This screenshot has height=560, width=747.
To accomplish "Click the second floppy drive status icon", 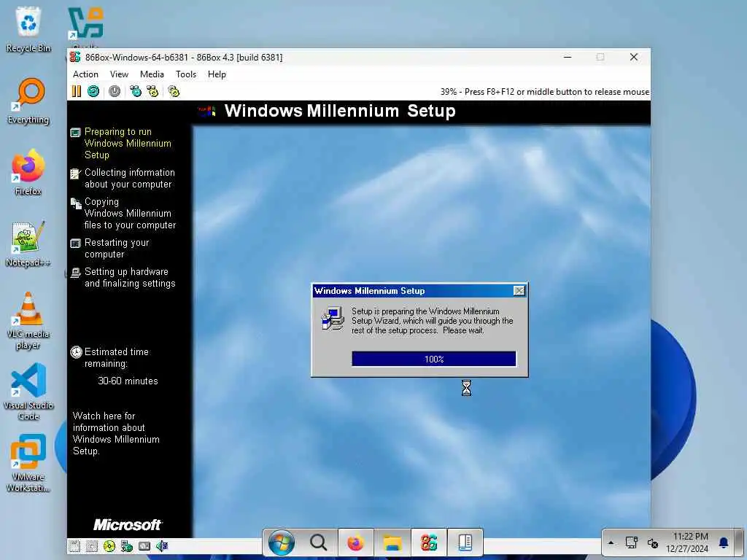I will click(92, 546).
